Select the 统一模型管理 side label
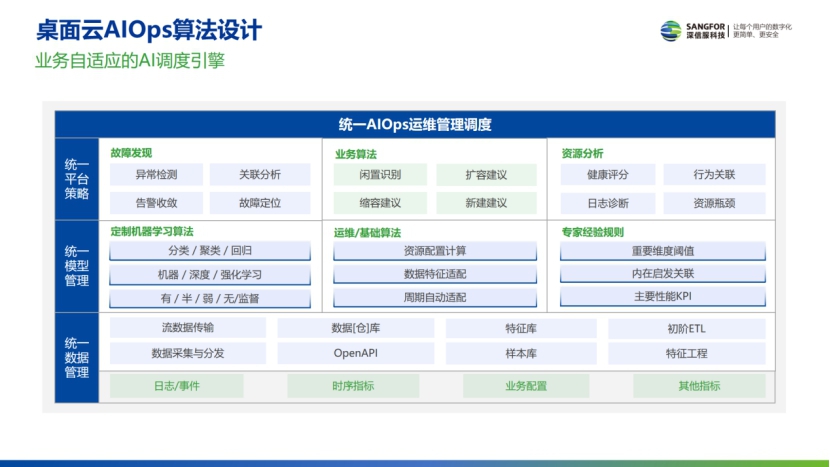This screenshot has width=830, height=467. click(x=76, y=266)
